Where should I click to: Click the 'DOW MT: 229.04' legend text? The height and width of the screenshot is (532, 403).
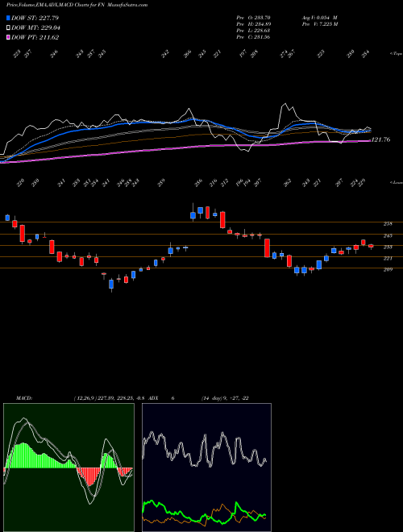[x=35, y=28]
